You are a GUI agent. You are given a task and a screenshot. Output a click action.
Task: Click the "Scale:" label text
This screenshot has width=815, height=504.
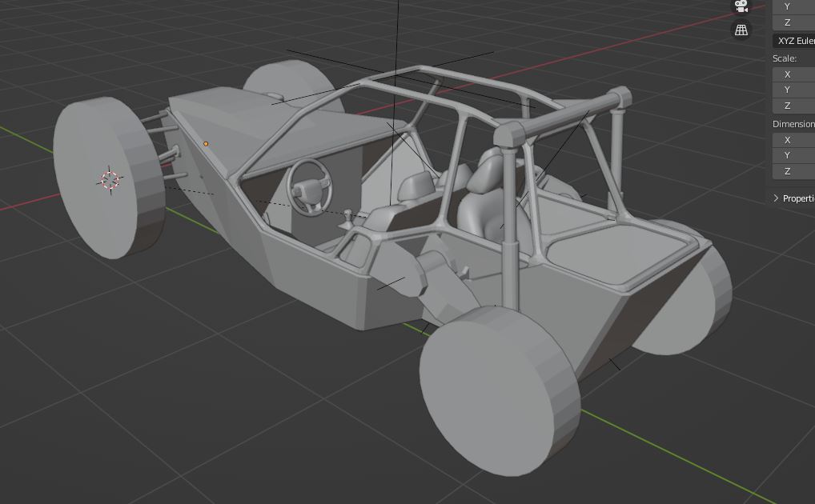click(x=785, y=58)
